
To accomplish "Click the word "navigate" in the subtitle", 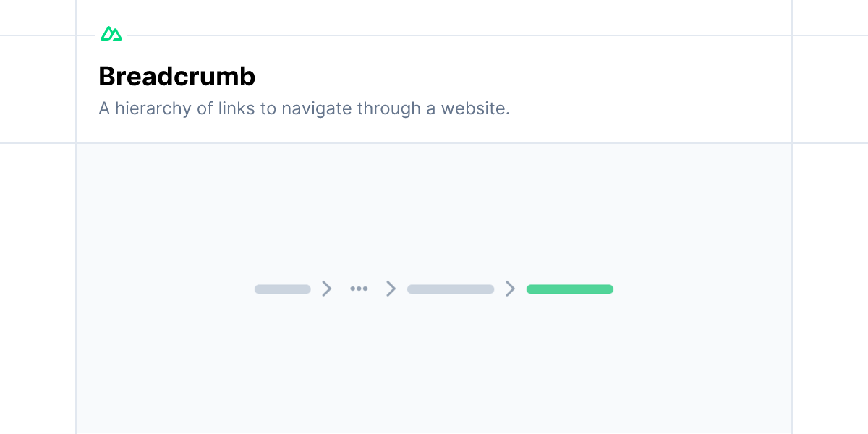I will coord(315,109).
